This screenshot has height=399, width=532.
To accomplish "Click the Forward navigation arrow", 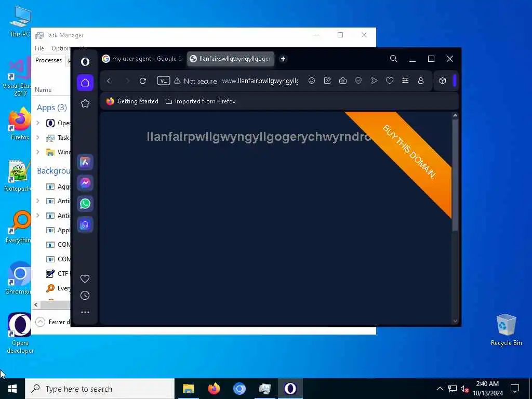I will [x=127, y=81].
